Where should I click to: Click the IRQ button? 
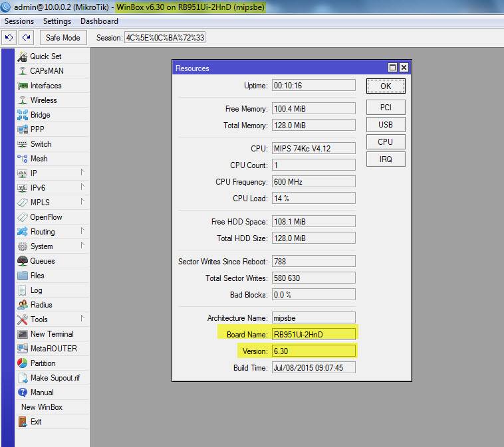[386, 159]
